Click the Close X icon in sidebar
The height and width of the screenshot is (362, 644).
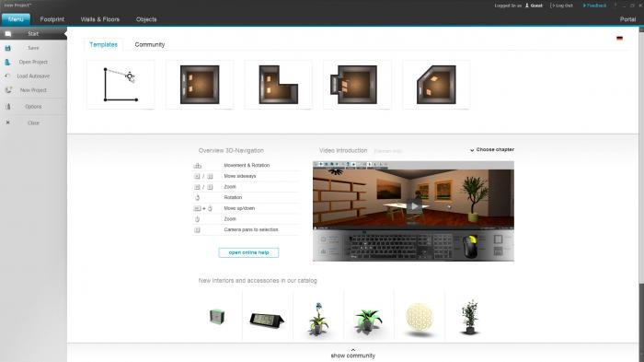(7, 123)
